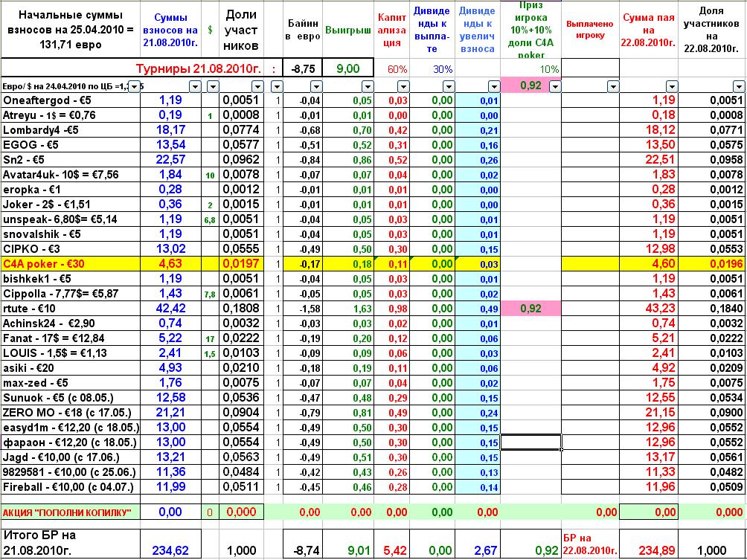This screenshot has height=560, width=747.
Task: Click Sn2's contribution sum 22,57
Action: coord(171,160)
